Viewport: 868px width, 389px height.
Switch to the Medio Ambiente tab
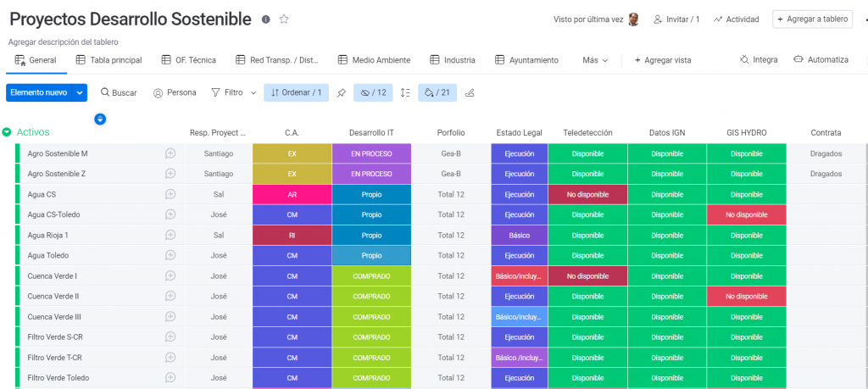[x=374, y=60]
